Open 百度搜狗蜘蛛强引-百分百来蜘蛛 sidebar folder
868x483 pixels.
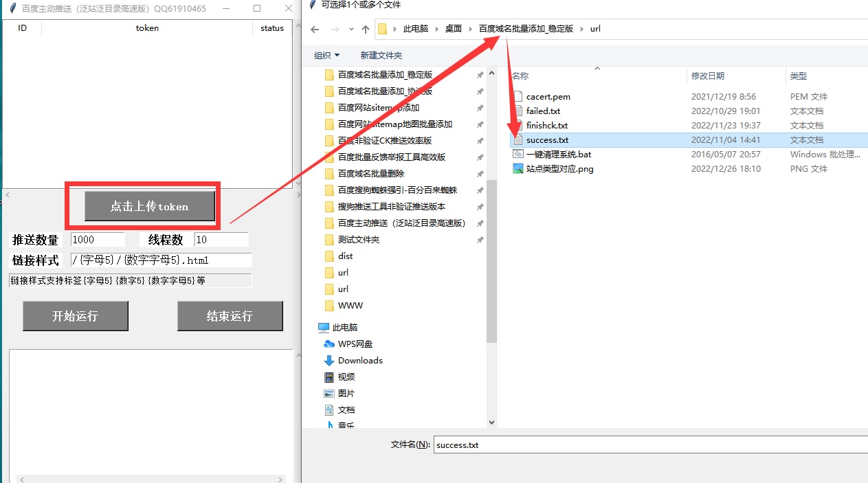click(x=397, y=190)
